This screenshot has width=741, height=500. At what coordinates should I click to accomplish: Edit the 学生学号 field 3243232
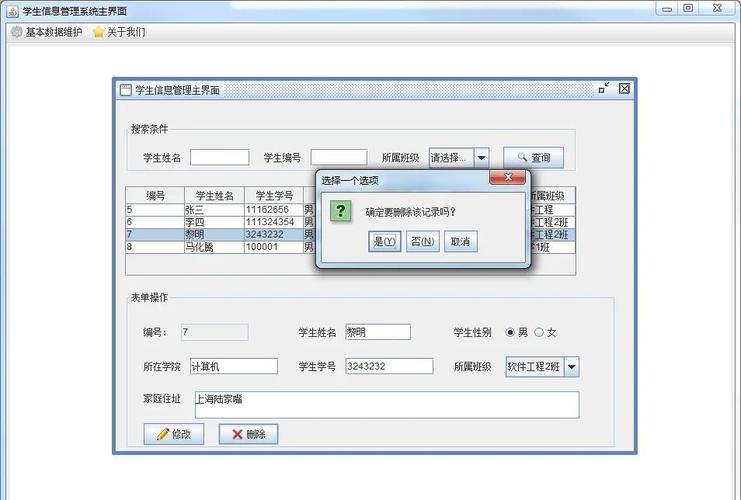pos(389,366)
